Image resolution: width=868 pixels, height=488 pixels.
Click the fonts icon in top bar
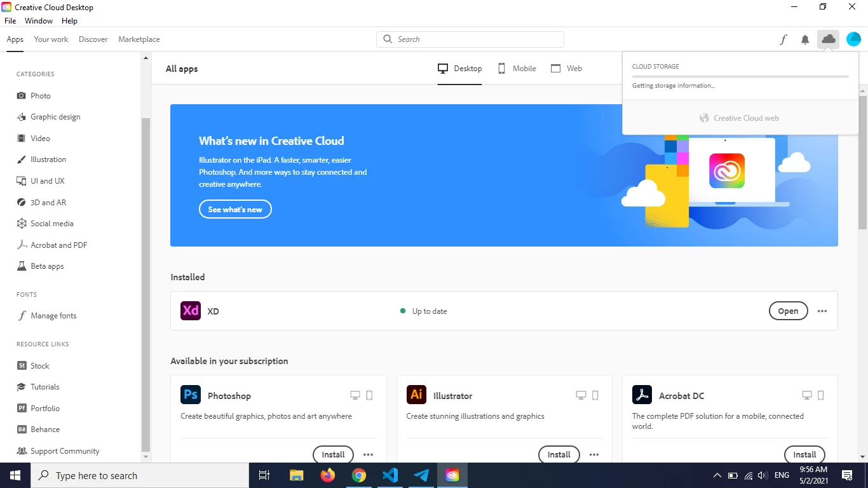pos(783,39)
